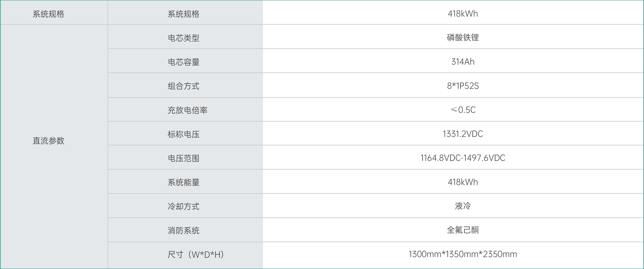Select the 电压范围 label
This screenshot has height=269, width=644.
click(x=183, y=158)
